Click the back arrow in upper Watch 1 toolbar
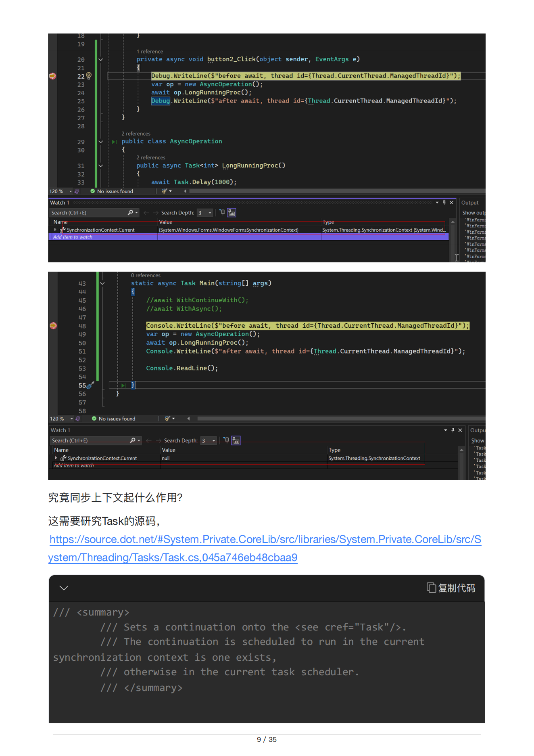Viewport: 534px width, 756px height. pyautogui.click(x=146, y=213)
